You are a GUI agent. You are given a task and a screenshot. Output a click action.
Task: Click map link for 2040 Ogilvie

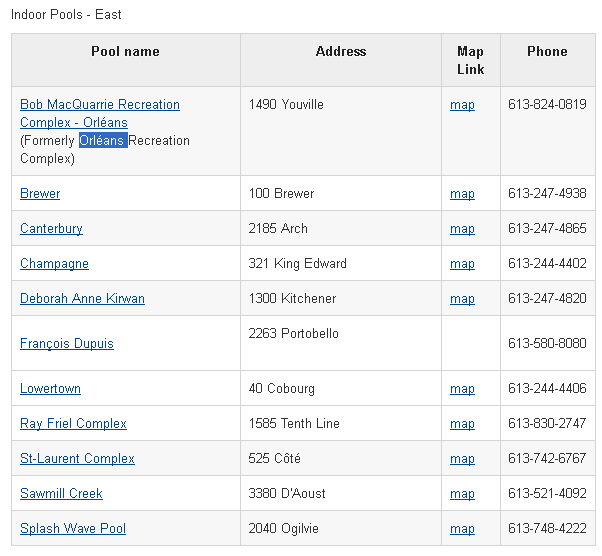[x=462, y=529]
